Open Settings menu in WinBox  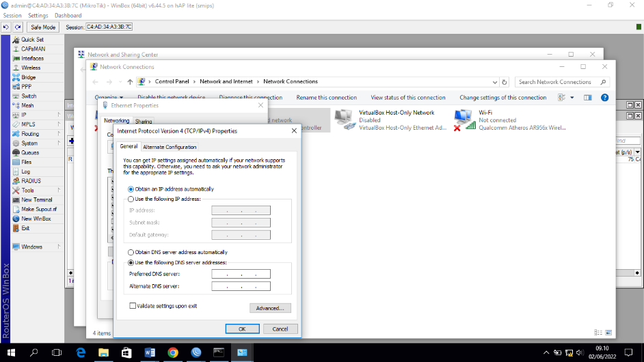pos(38,16)
